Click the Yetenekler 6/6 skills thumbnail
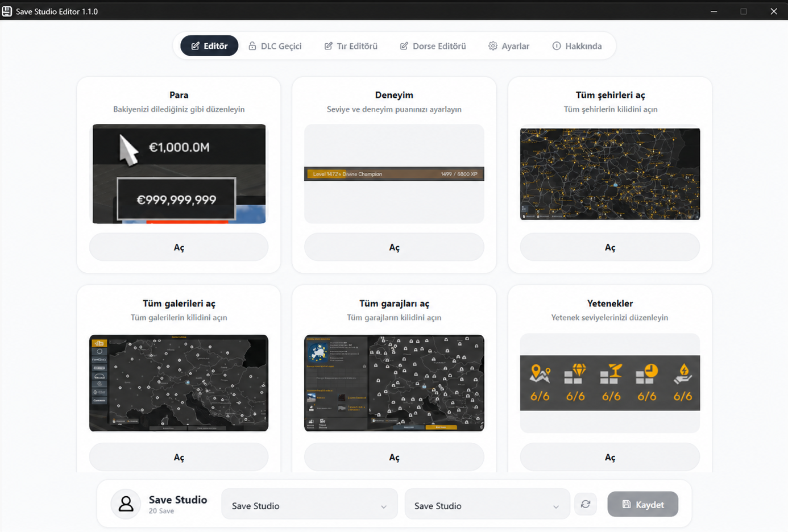 coord(610,383)
